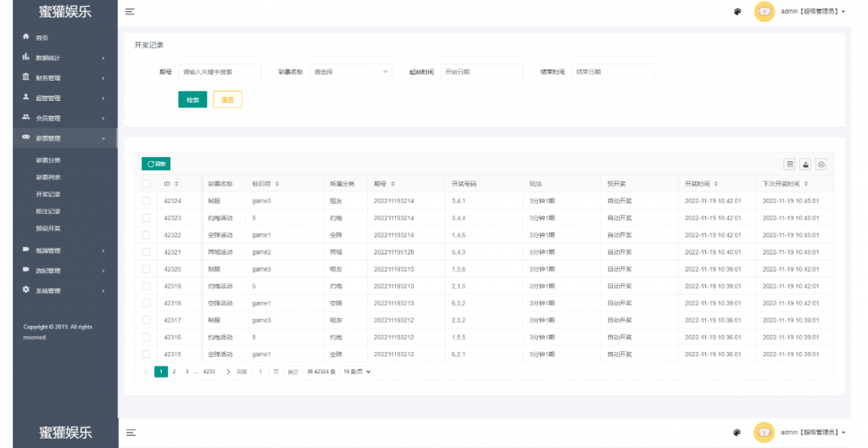Click the print icon above the table
Image resolution: width=868 pixels, height=448 pixels.
(x=821, y=164)
